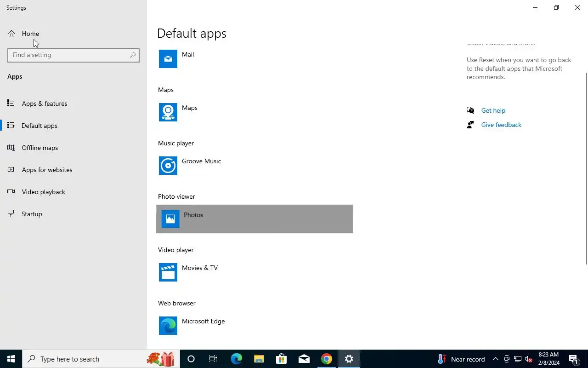Change default video player Movies & TV

click(254, 272)
